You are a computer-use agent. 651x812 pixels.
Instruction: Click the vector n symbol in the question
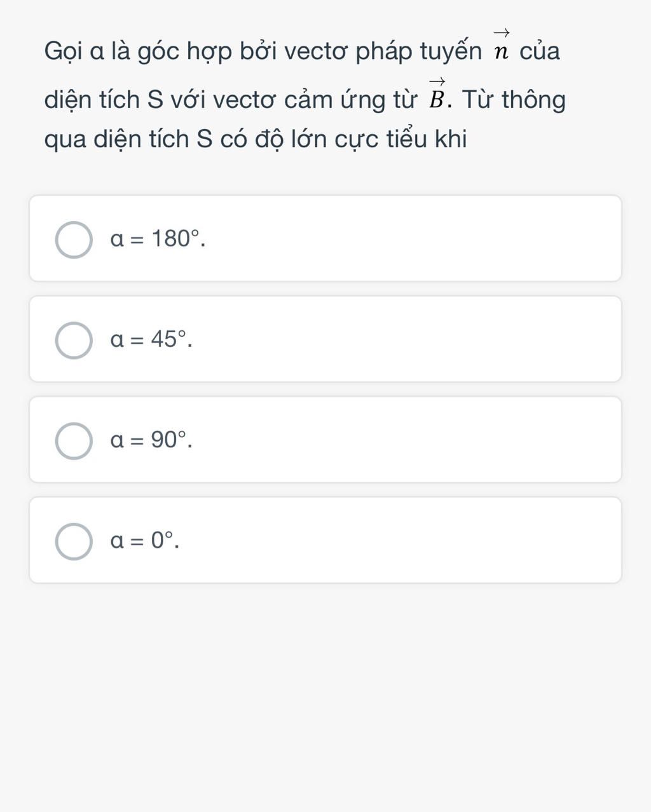[502, 47]
